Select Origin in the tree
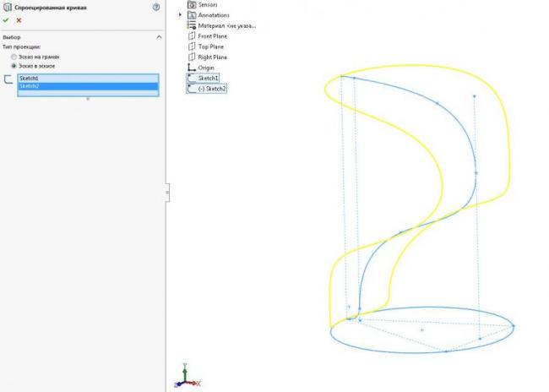Viewport: 549px width, 392px height. pos(206,68)
